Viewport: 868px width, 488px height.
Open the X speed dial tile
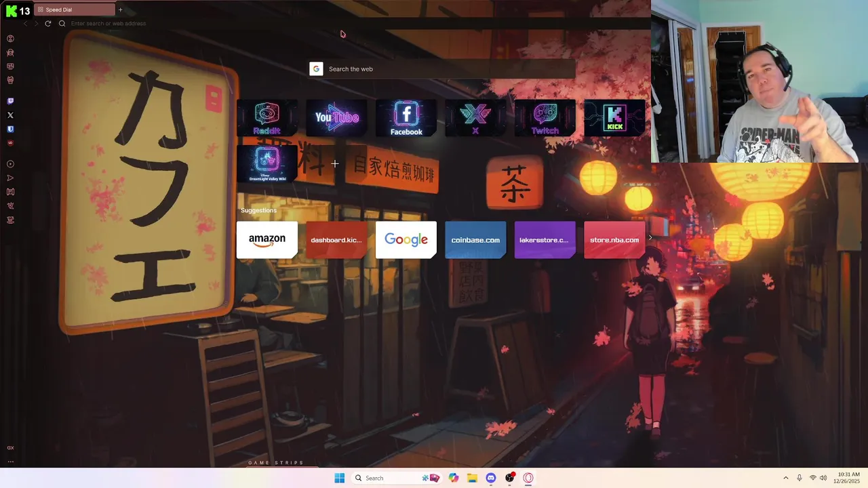[x=475, y=118]
